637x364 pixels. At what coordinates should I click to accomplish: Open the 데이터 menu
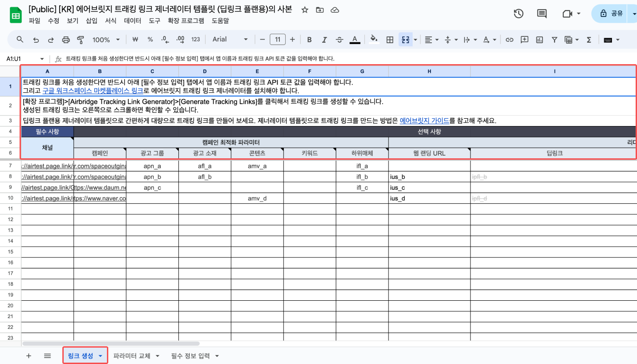[x=132, y=21]
